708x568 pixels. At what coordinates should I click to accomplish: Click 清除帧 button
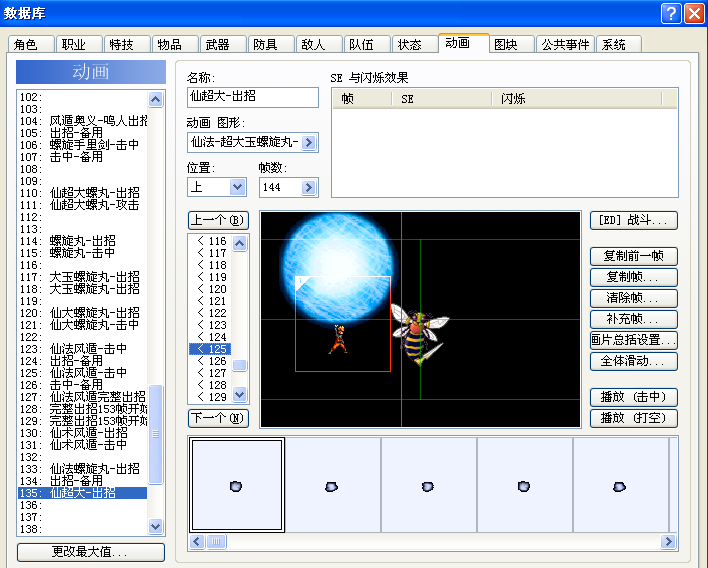(633, 298)
